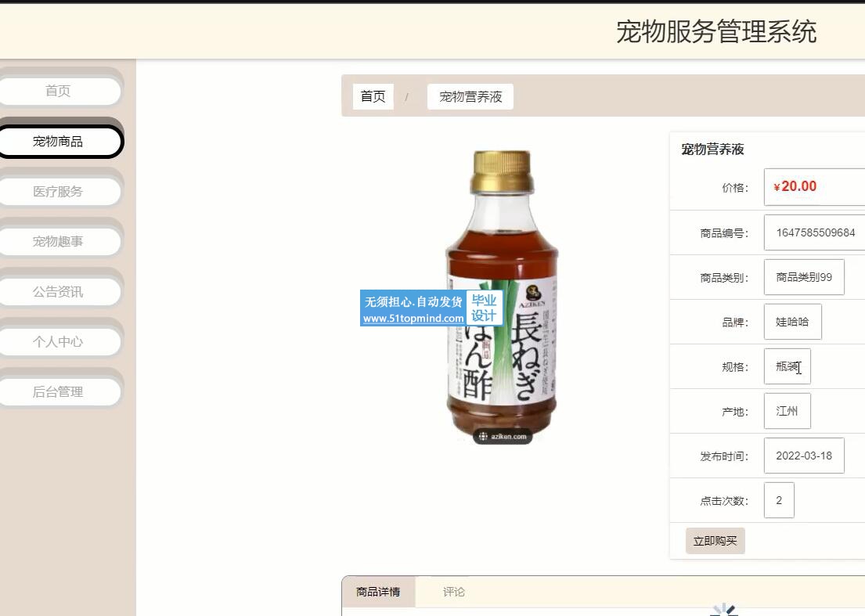Go to 医疗服务 section
Image resolution: width=865 pixels, height=616 pixels.
coord(59,191)
